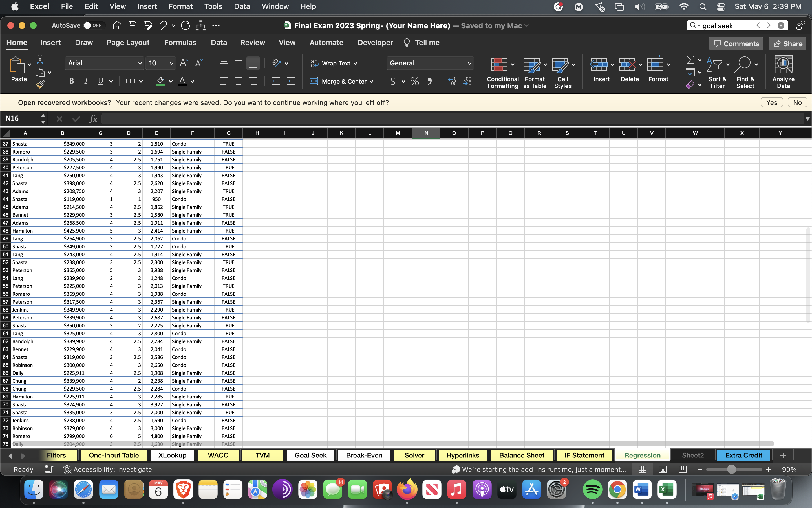The width and height of the screenshot is (812, 508).
Task: Open the Comments button
Action: (x=736, y=44)
